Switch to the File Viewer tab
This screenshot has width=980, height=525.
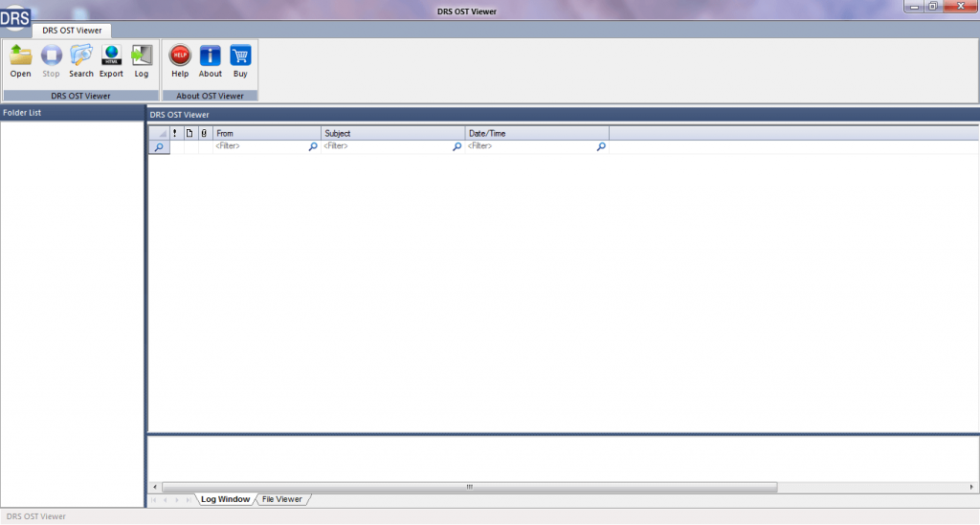pos(282,499)
